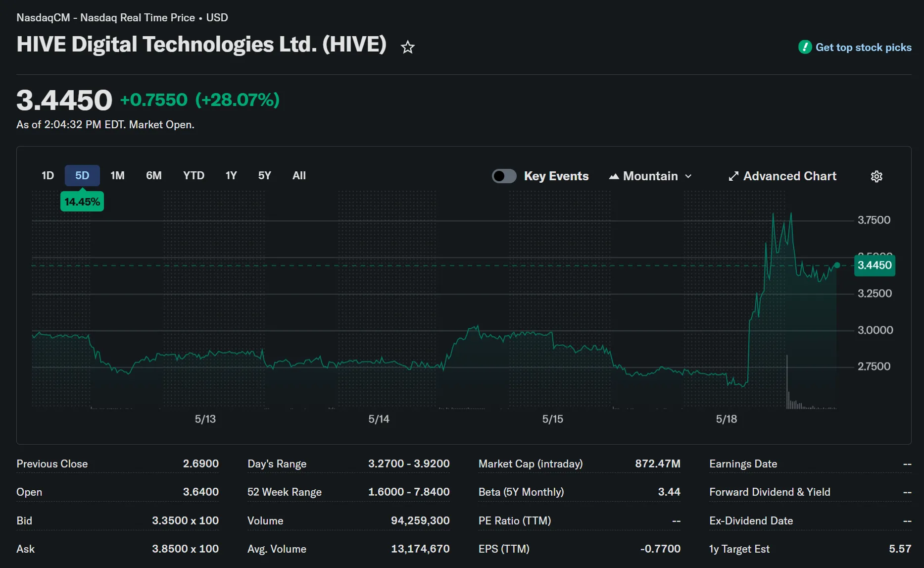Click the 2.7500 price axis label
This screenshot has height=568, width=924.
click(x=874, y=366)
